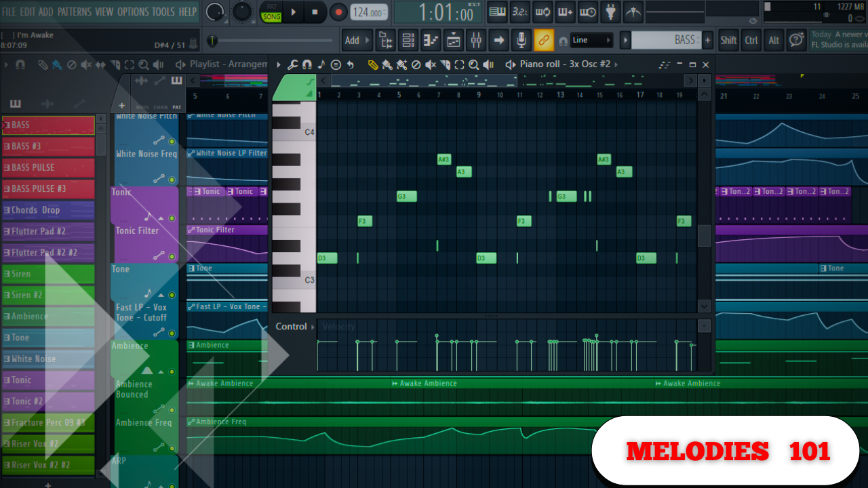Screen dimensions: 868x488
Task: Open the plugin picker plug icon
Action: click(610, 12)
